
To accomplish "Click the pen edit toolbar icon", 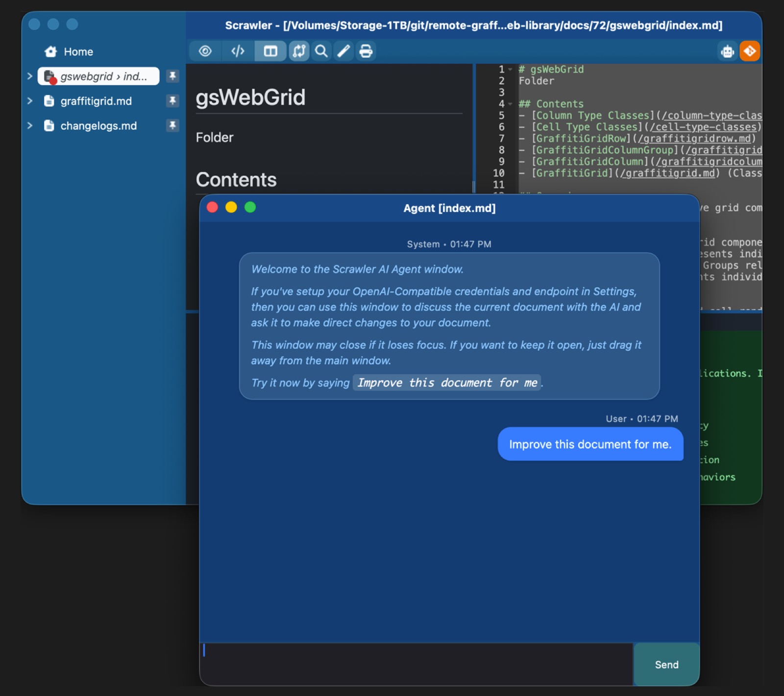I will [343, 51].
